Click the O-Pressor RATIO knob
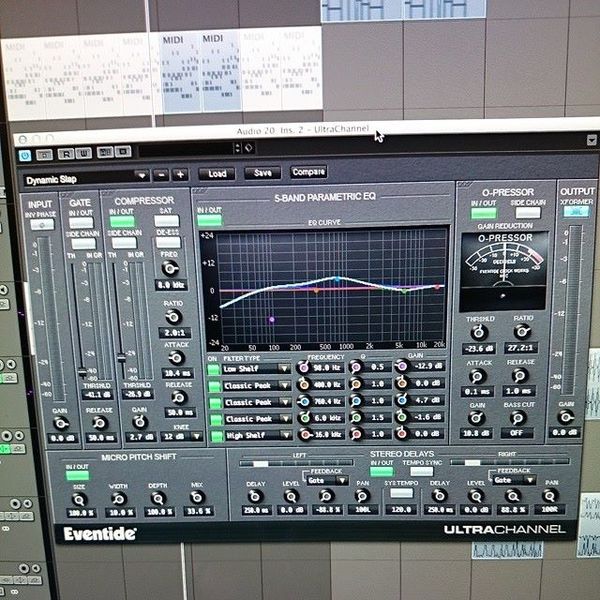 tap(522, 331)
